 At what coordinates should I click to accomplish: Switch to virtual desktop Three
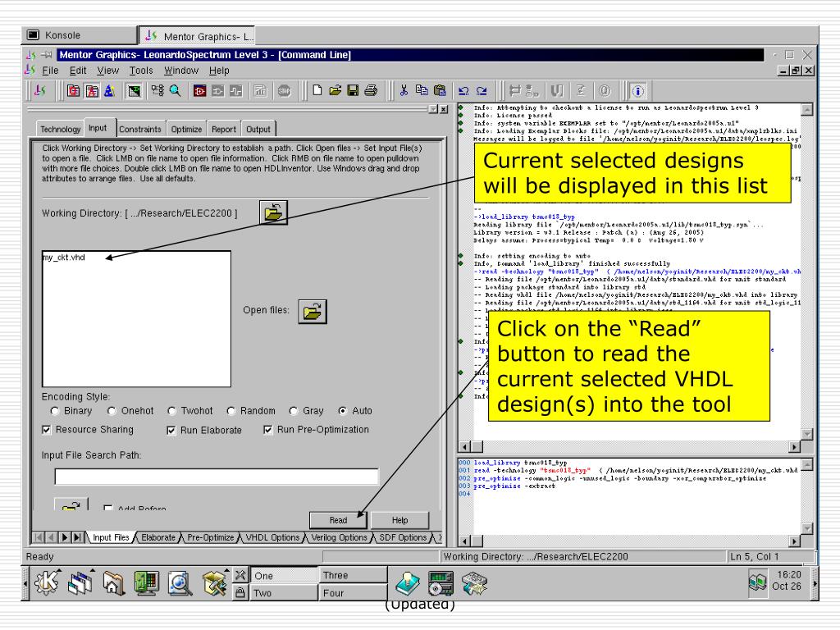point(353,575)
